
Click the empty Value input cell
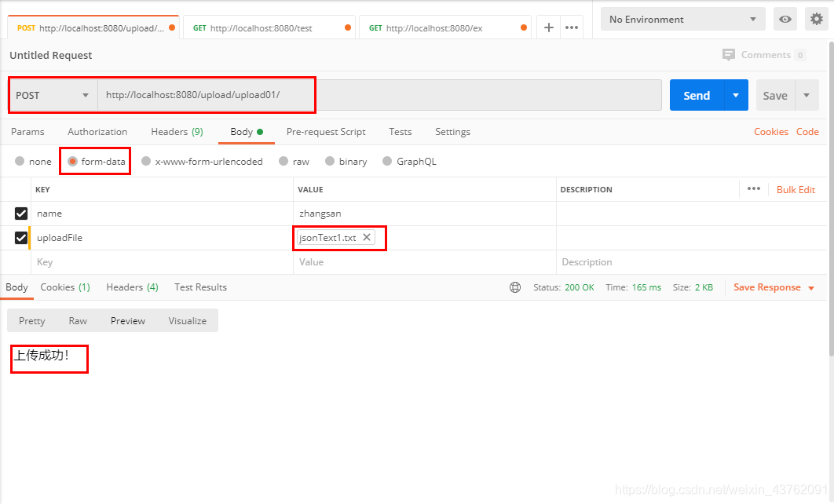pos(424,262)
